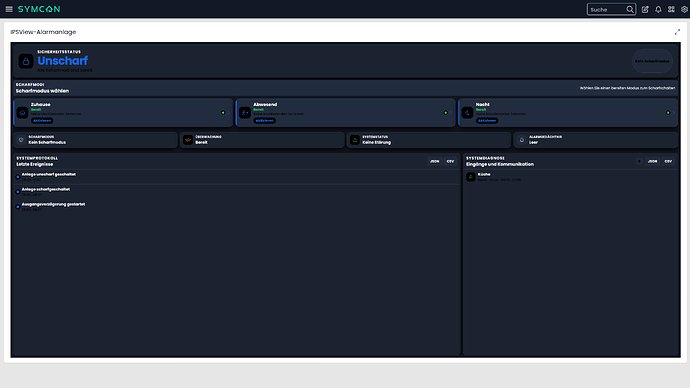Image resolution: width=690 pixels, height=388 pixels.
Task: Activate the Abwesend mode with Aktivieren
Action: (x=264, y=121)
